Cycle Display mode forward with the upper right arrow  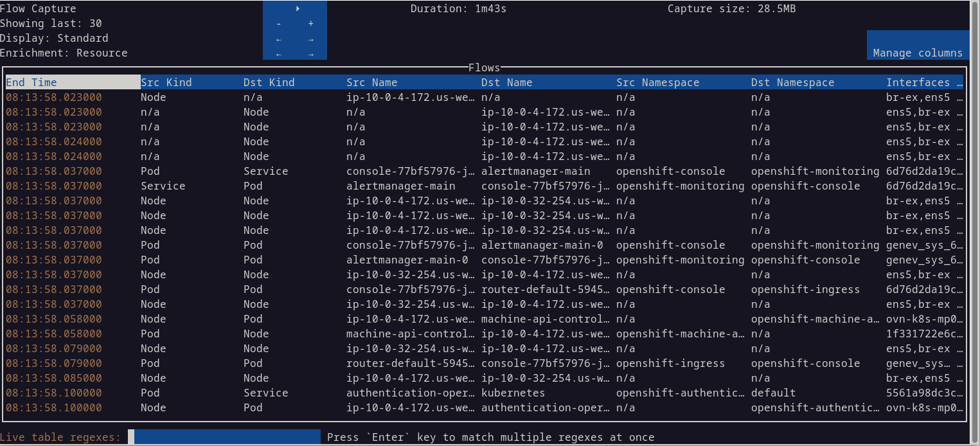pos(310,39)
